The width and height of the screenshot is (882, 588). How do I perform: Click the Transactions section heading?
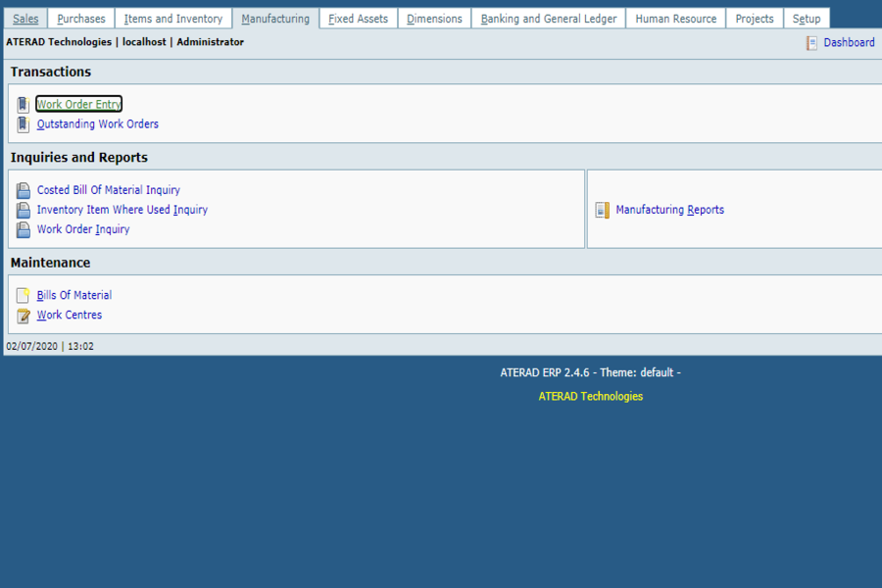click(51, 72)
